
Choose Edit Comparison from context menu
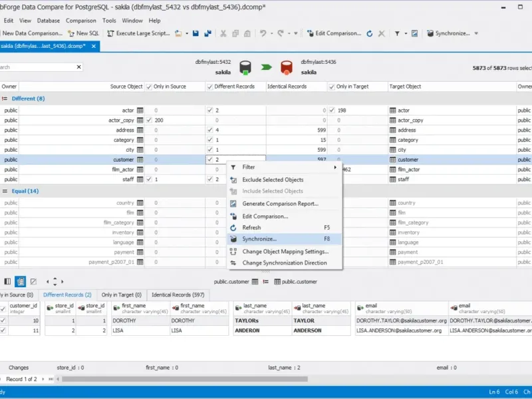coord(285,216)
